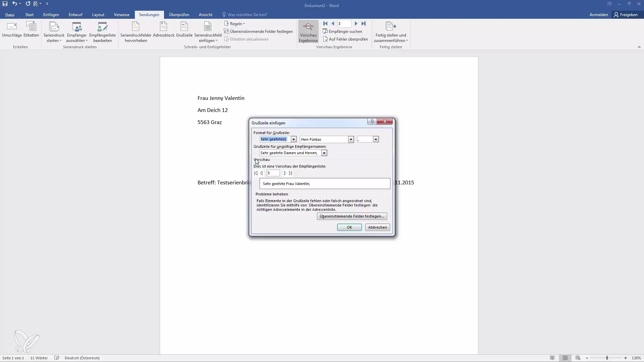
Task: Undo the last action in quick access toolbar
Action: coord(14,4)
